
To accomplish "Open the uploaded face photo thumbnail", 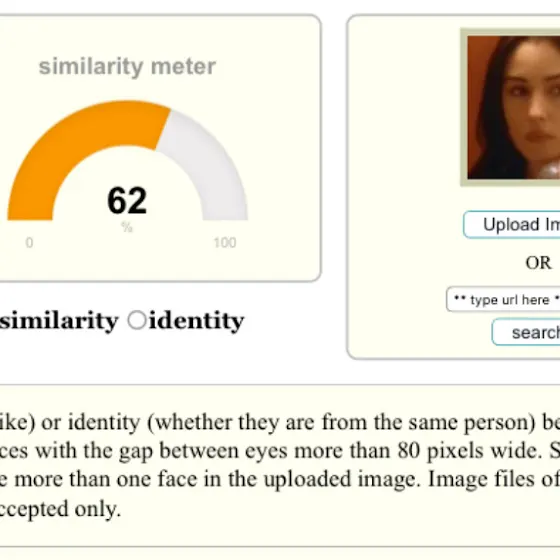I will point(514,107).
